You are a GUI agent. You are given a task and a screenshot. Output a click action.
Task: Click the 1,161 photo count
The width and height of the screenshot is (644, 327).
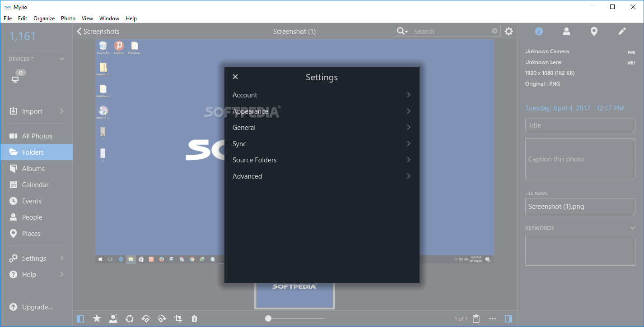point(22,37)
